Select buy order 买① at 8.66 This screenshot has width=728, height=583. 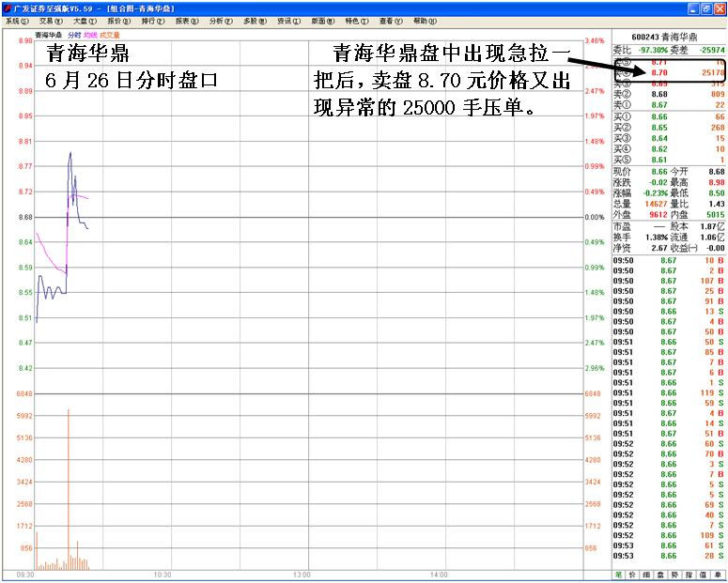[669, 117]
